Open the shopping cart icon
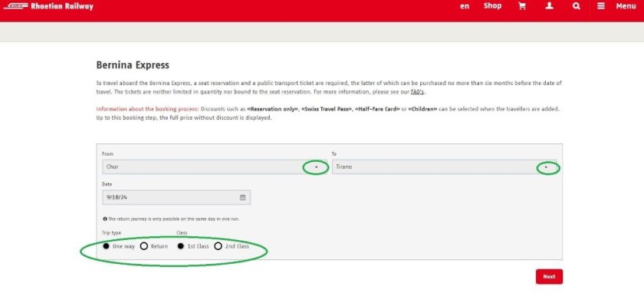Image resolution: width=644 pixels, height=303 pixels. pos(522,6)
